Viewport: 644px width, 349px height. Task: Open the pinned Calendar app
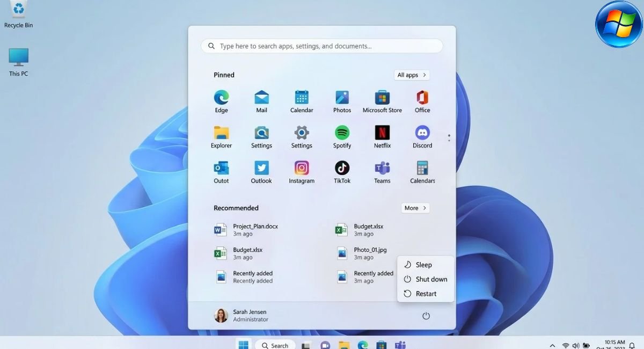click(x=302, y=101)
